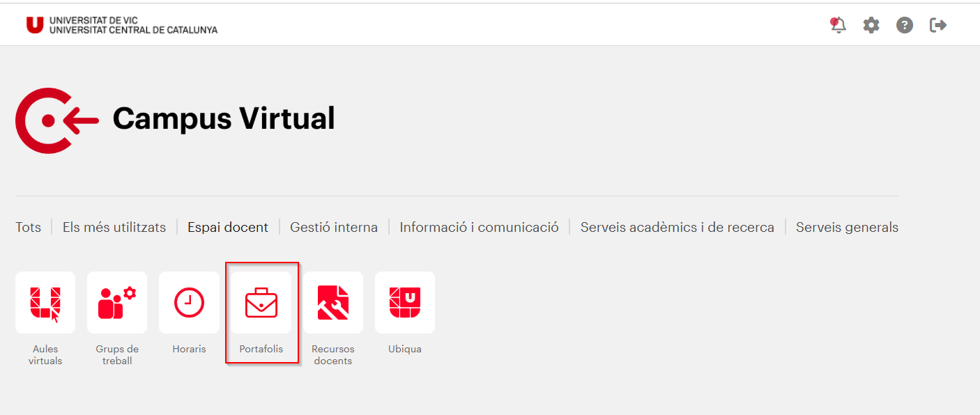The height and width of the screenshot is (415, 980).
Task: Select the Espai docent tab
Action: pos(228,227)
